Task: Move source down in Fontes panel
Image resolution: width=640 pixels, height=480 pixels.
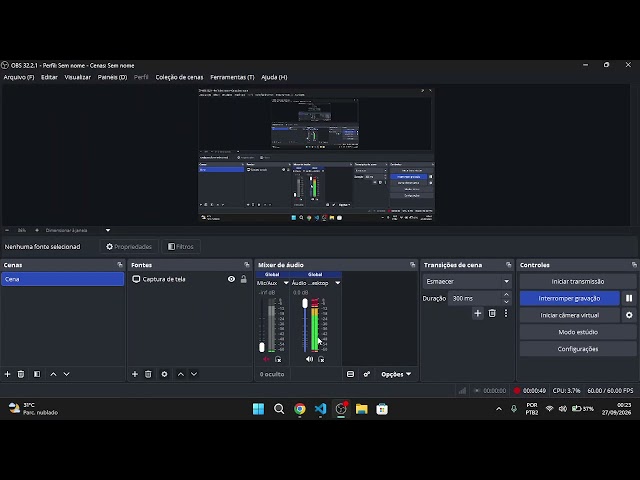Action: click(x=194, y=374)
